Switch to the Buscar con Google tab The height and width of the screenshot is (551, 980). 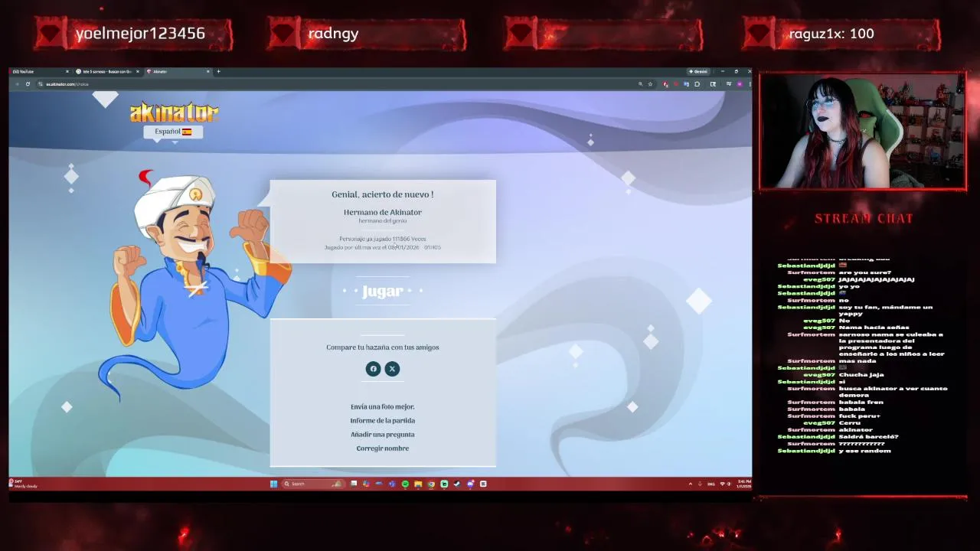click(107, 71)
